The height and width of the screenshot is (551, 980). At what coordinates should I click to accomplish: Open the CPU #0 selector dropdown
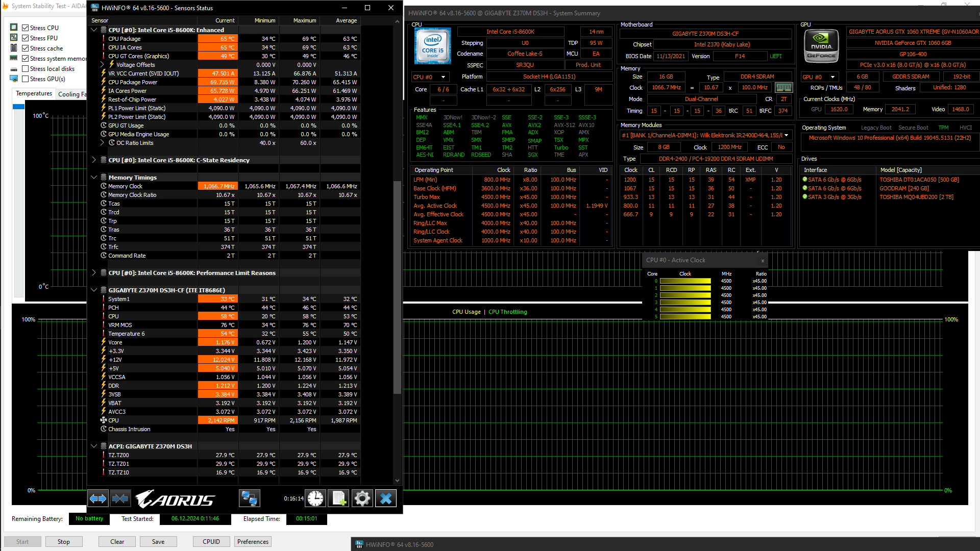(430, 77)
